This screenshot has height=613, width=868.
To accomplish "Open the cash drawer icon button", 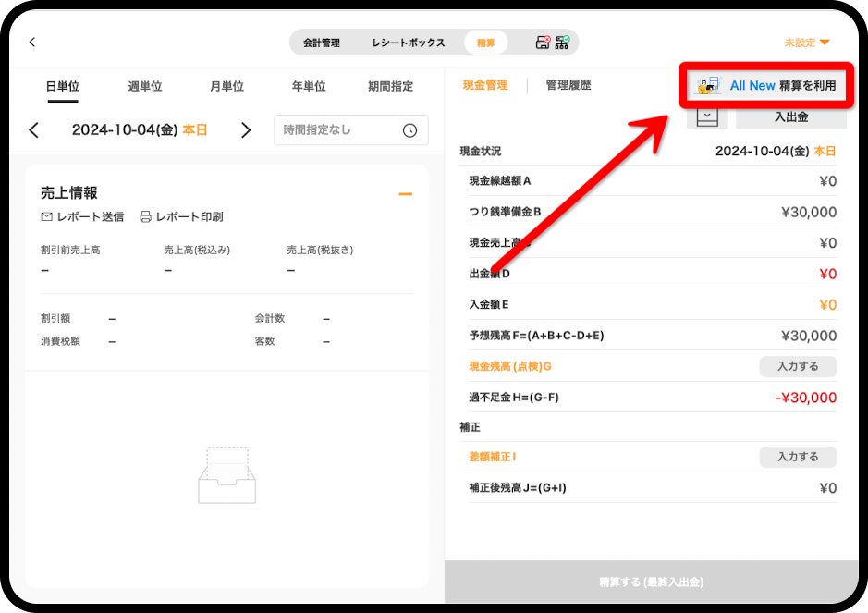I will tap(707, 116).
